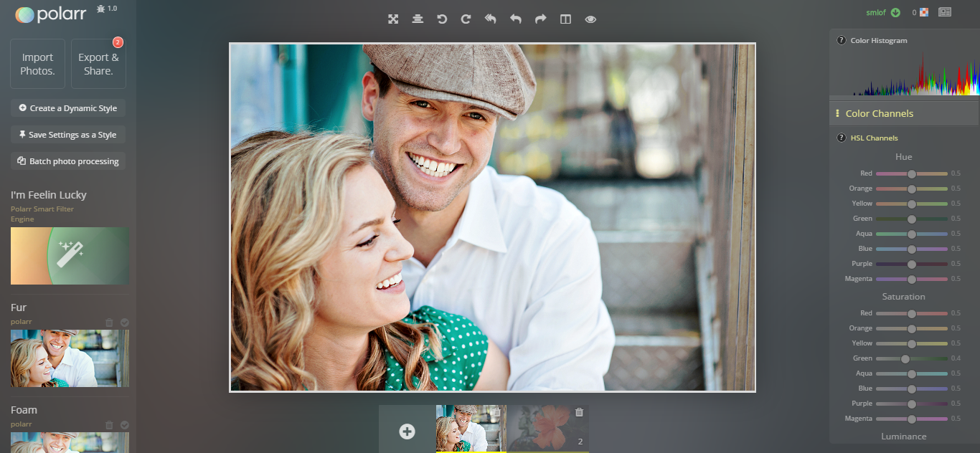
Task: Toggle the Fur style checkmark
Action: pyautogui.click(x=125, y=323)
